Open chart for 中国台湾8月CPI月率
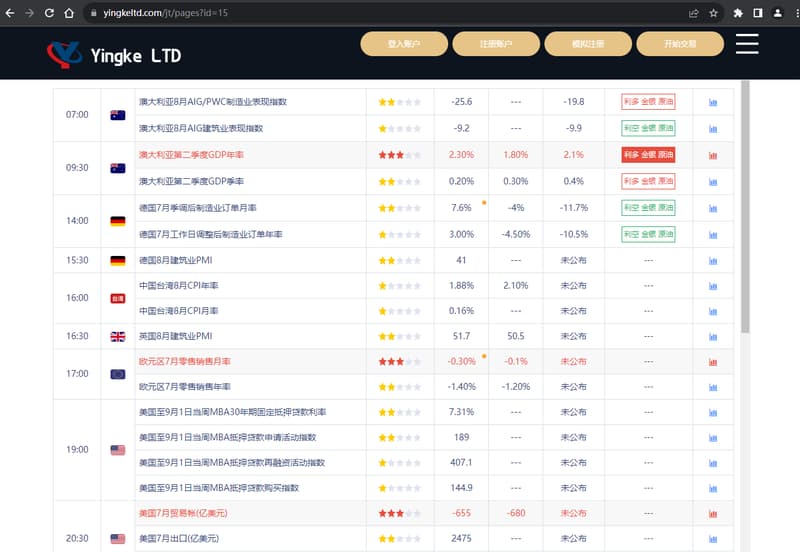The width and height of the screenshot is (800, 552). (x=713, y=312)
